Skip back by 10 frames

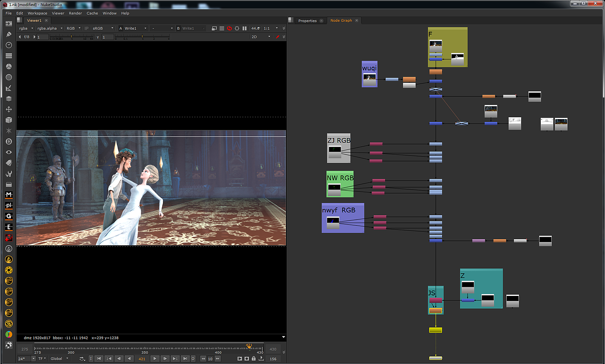(203, 359)
